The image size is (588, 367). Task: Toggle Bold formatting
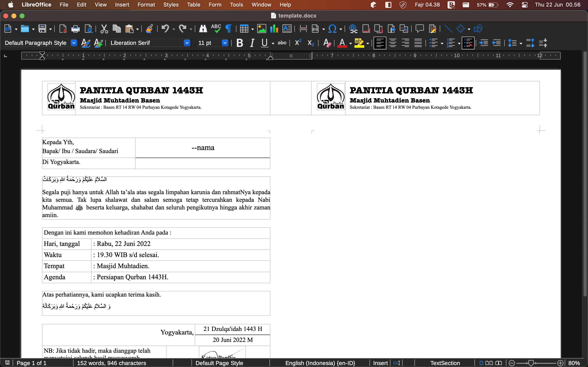pyautogui.click(x=239, y=43)
